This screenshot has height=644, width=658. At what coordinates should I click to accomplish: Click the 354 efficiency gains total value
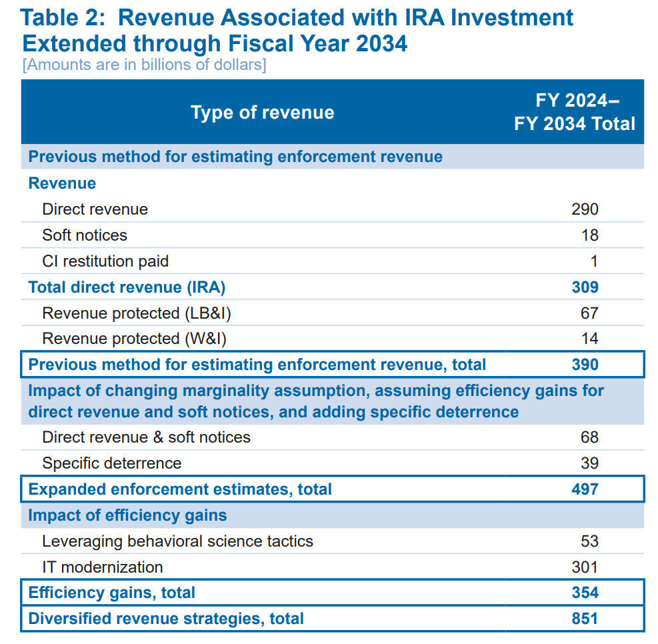pos(585,593)
